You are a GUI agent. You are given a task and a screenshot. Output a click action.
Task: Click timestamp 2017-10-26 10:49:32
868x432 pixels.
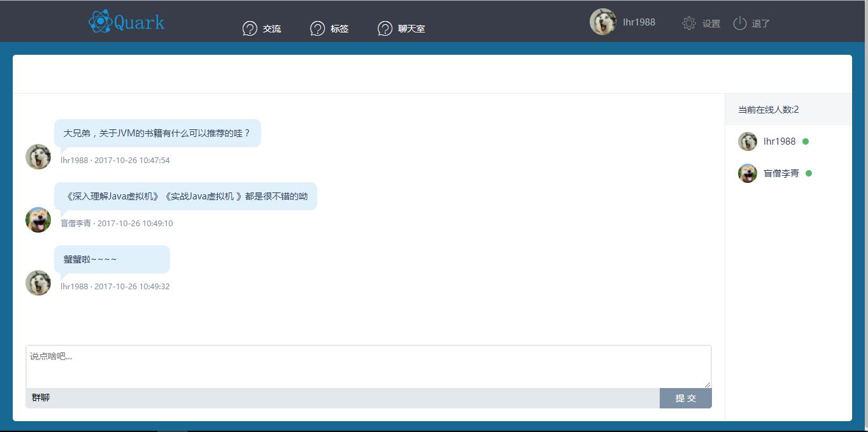[x=132, y=287]
